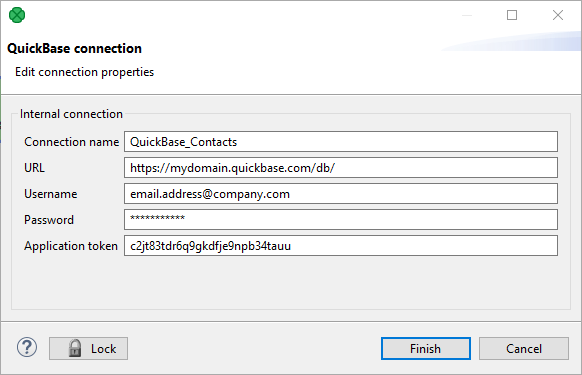Screen dimensions: 582x375
Task: Click the 'Connection name' label
Action: [x=72, y=142]
